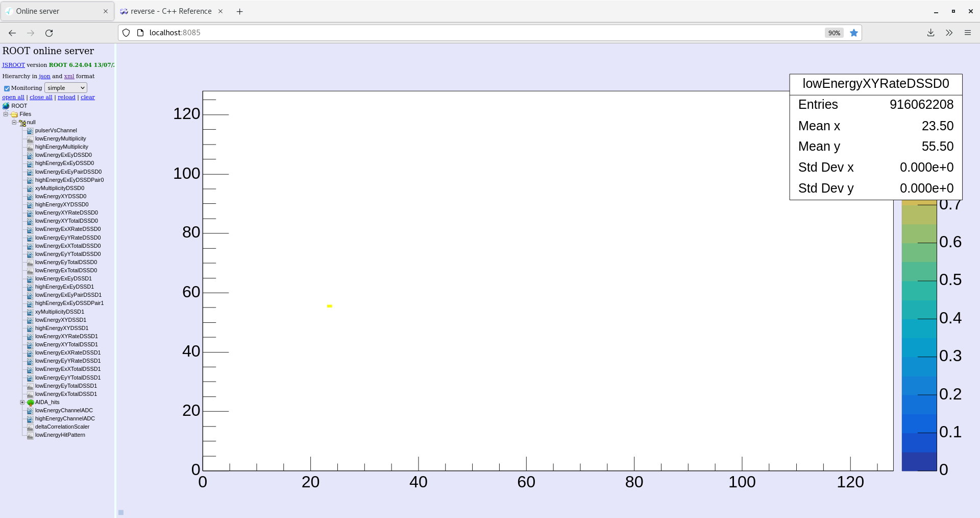Open the JSROOT link
The height and width of the screenshot is (518, 980).
point(13,65)
